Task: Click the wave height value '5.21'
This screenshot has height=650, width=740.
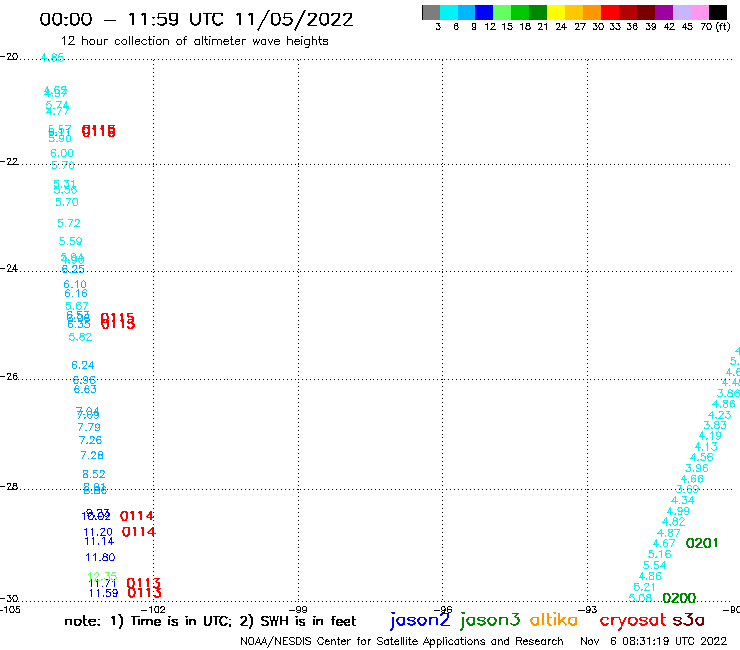Action: (x=644, y=587)
